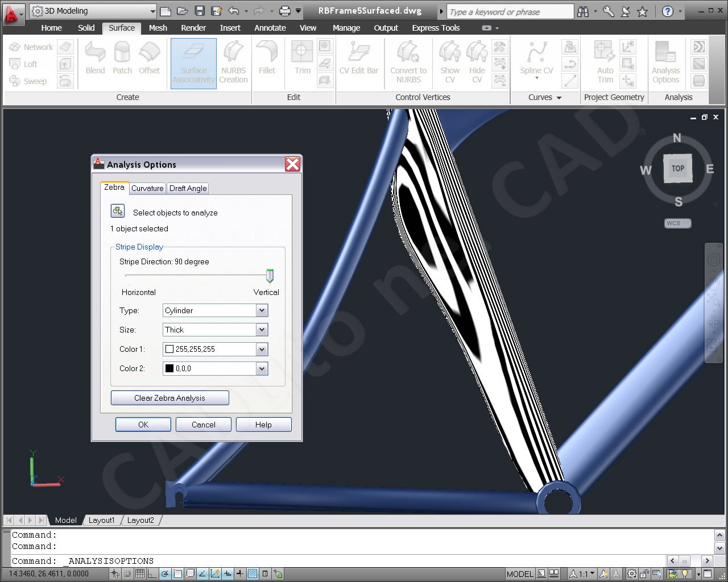
Task: Select the Blend surface tool
Action: (x=95, y=59)
